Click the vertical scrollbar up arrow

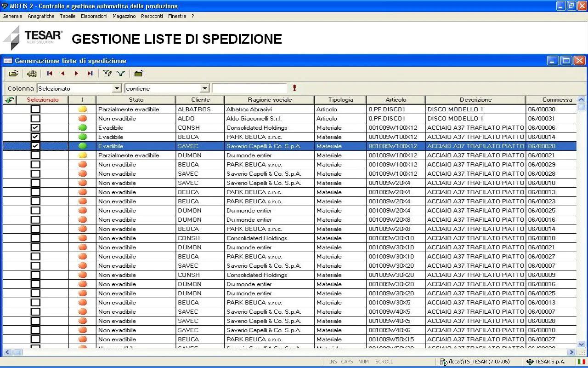pos(582,99)
